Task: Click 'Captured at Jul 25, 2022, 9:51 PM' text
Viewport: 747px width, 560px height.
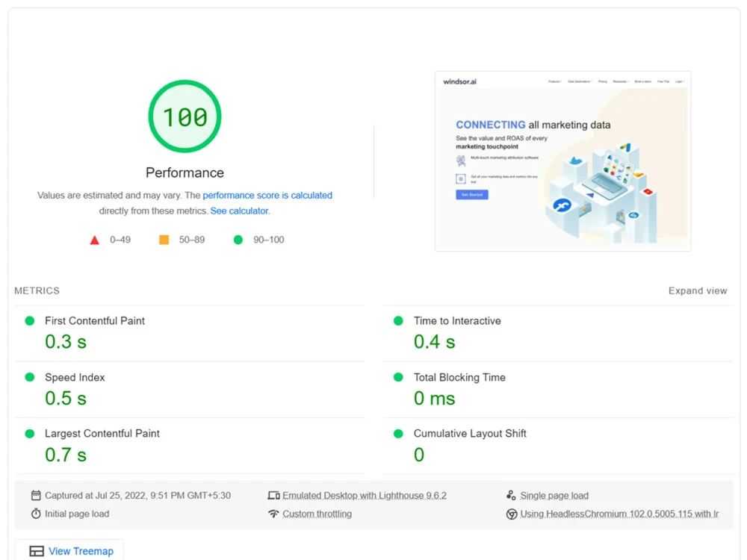Action: 137,496
